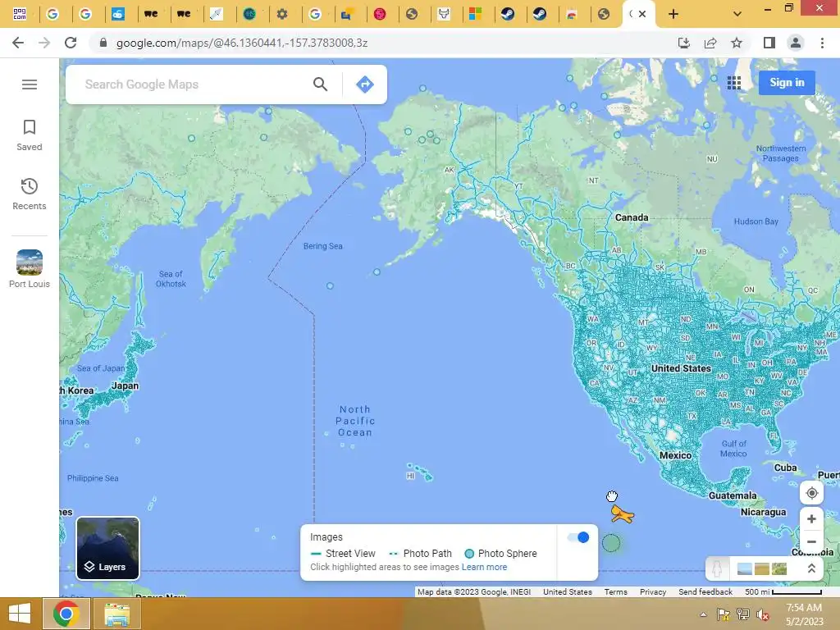Click the Action Center flag tray icon
The height and width of the screenshot is (630, 840).
point(724,614)
